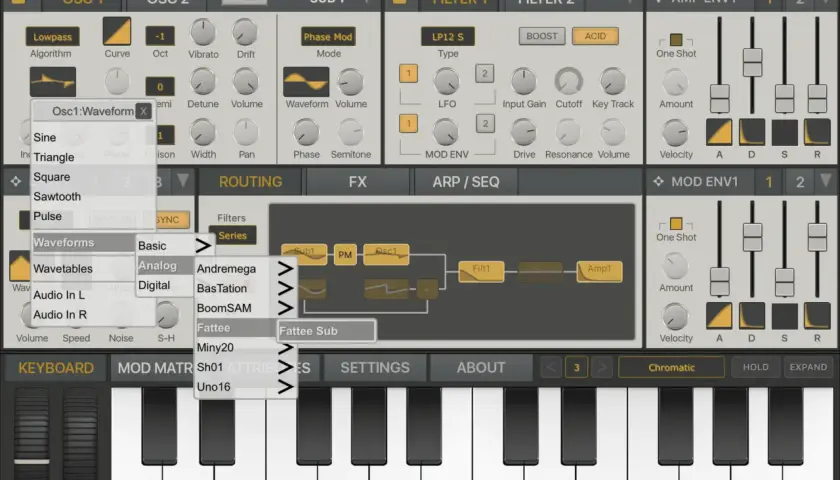The image size is (840, 480).
Task: Enable MOD ENV slot 1 for filter
Action: [408, 124]
